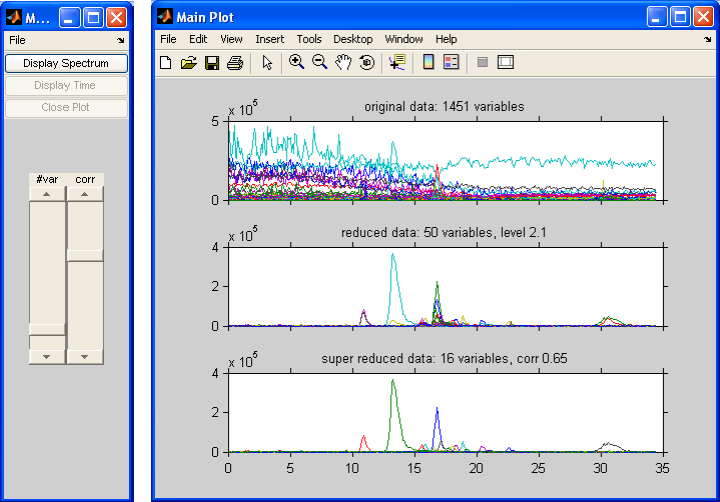Click the corr slider thumb
The width and height of the screenshot is (720, 502).
point(85,256)
